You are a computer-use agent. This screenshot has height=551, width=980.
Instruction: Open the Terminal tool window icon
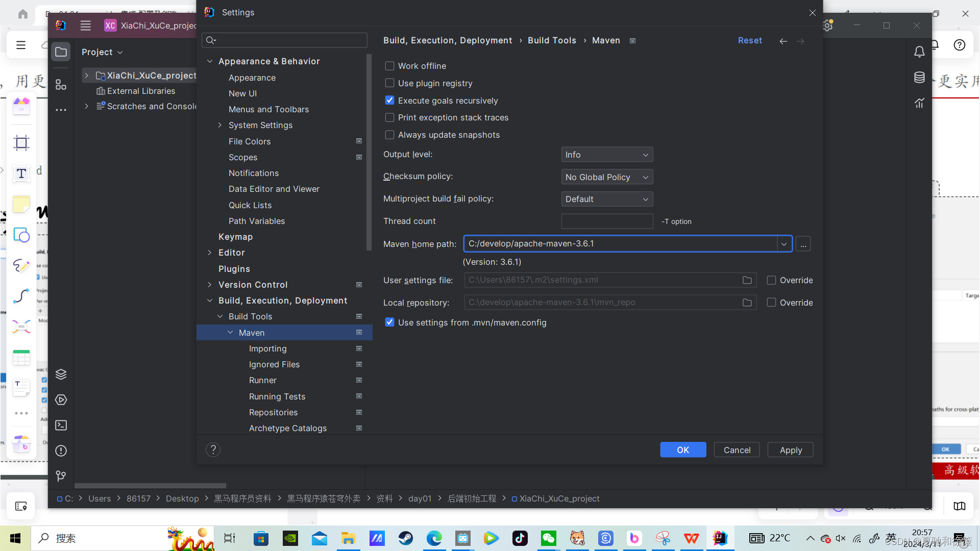[61, 425]
